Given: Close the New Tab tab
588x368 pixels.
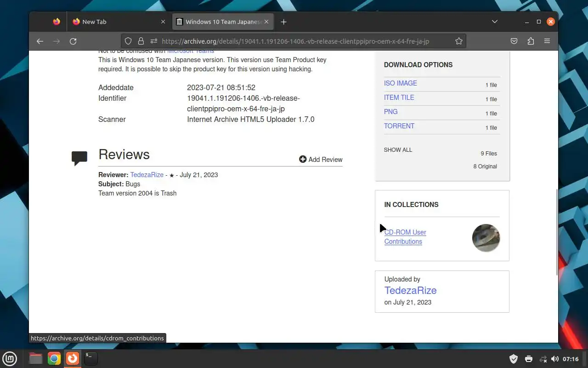Looking at the screenshot, I should (x=163, y=22).
